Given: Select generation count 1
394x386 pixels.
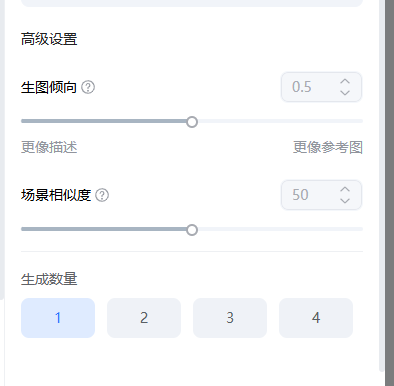Looking at the screenshot, I should 58,318.
